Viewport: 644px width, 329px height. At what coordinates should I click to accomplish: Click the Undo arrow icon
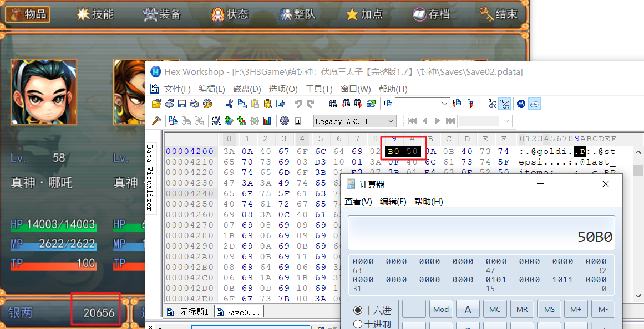(298, 104)
